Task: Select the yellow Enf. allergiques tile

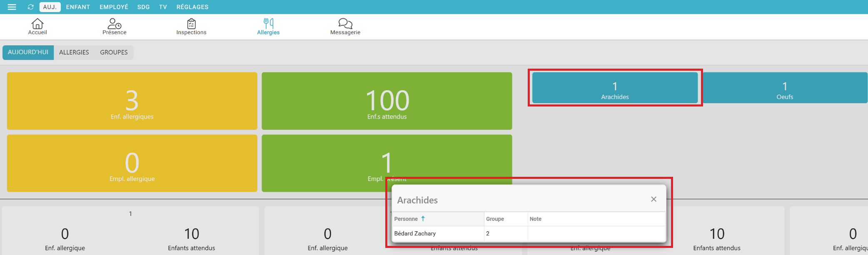Action: click(x=132, y=101)
